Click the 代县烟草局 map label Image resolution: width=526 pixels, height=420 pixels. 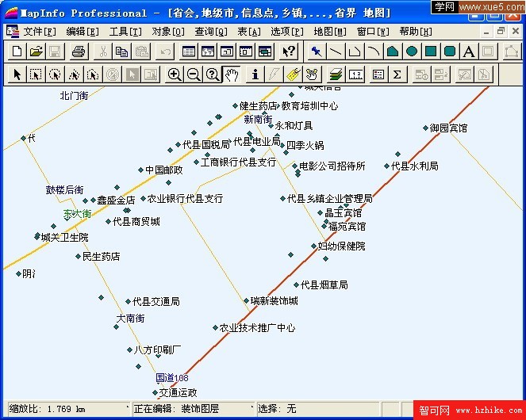click(324, 285)
